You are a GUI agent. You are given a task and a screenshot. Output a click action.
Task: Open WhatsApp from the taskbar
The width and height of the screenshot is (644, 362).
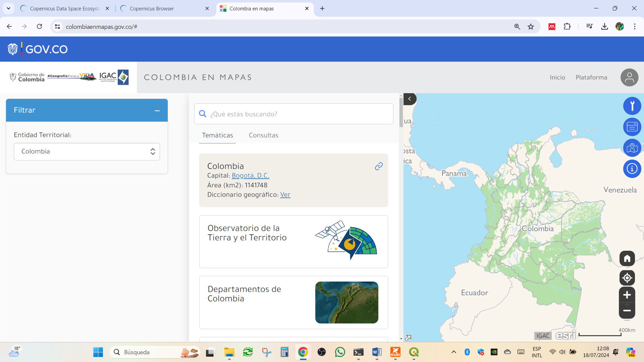point(340,352)
